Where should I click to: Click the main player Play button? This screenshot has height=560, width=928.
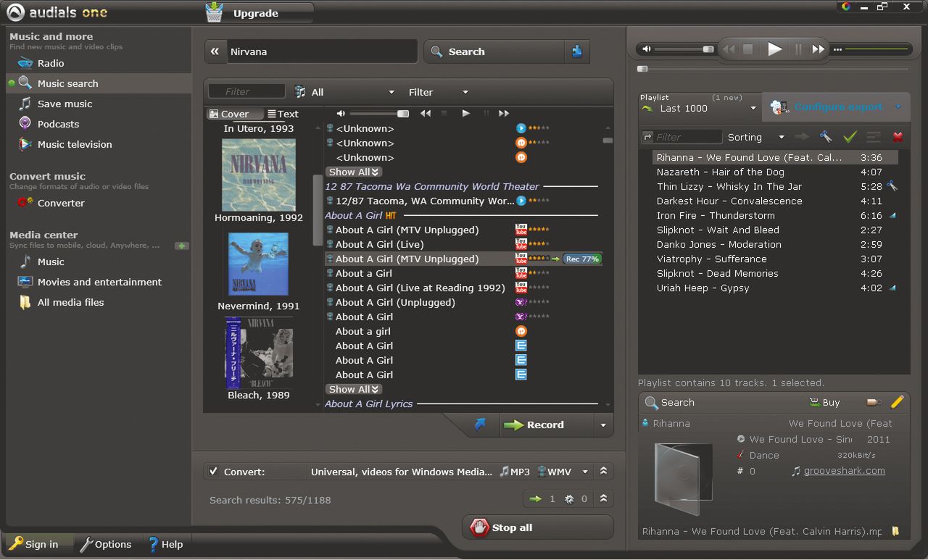point(775,49)
